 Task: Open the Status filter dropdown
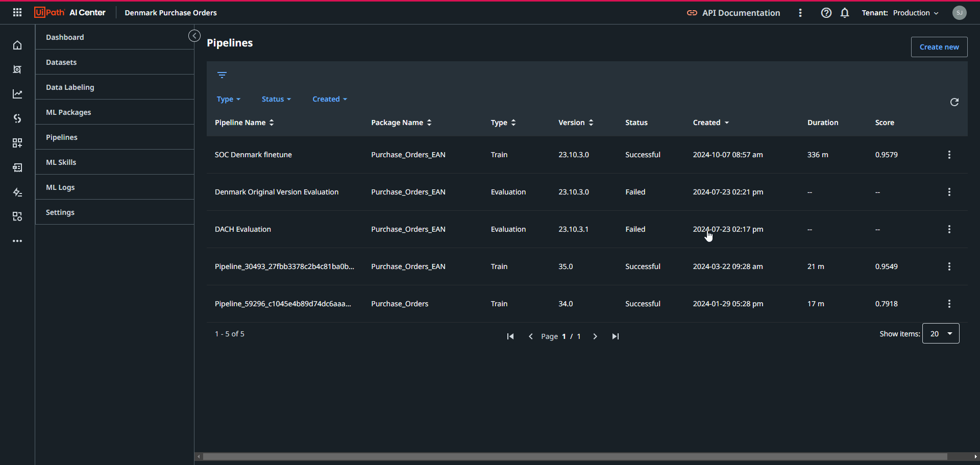tap(276, 99)
